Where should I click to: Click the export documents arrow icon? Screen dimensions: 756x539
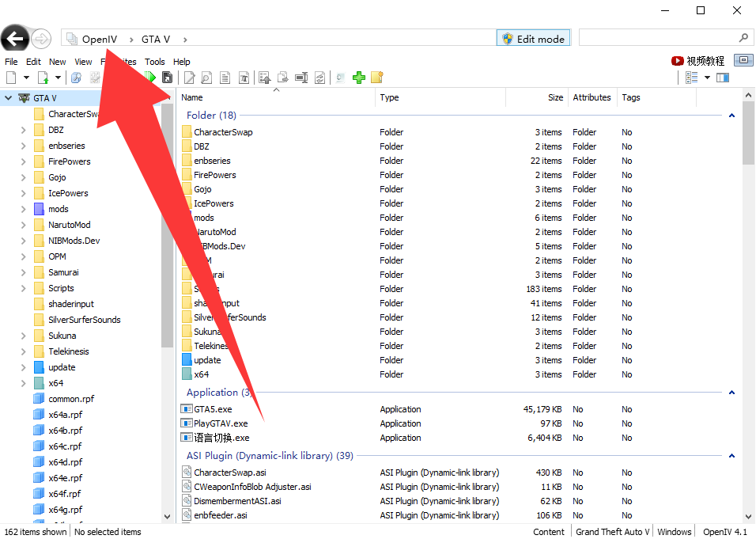[283, 78]
